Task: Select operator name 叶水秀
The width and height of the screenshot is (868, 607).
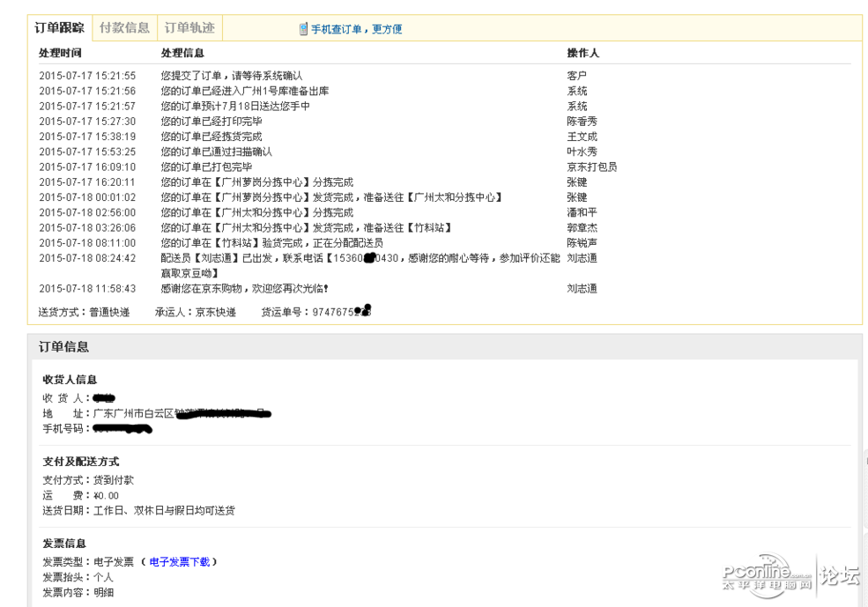Action: point(582,152)
